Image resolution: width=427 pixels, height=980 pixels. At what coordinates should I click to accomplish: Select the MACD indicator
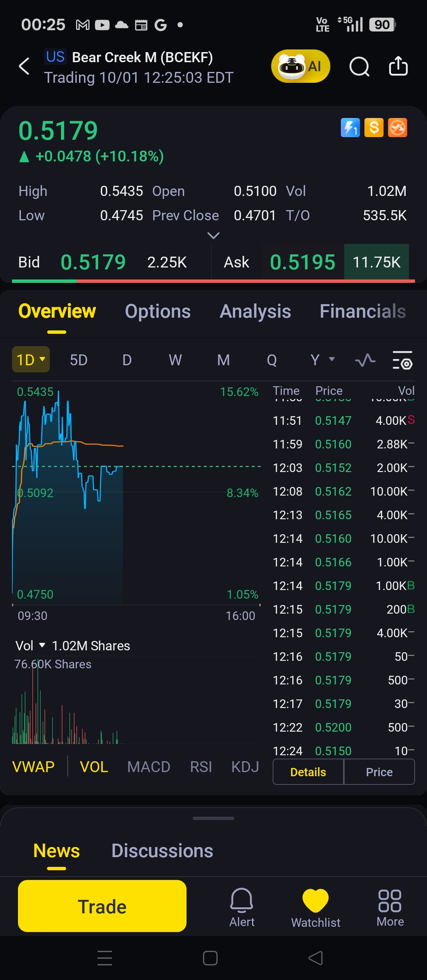click(x=148, y=766)
